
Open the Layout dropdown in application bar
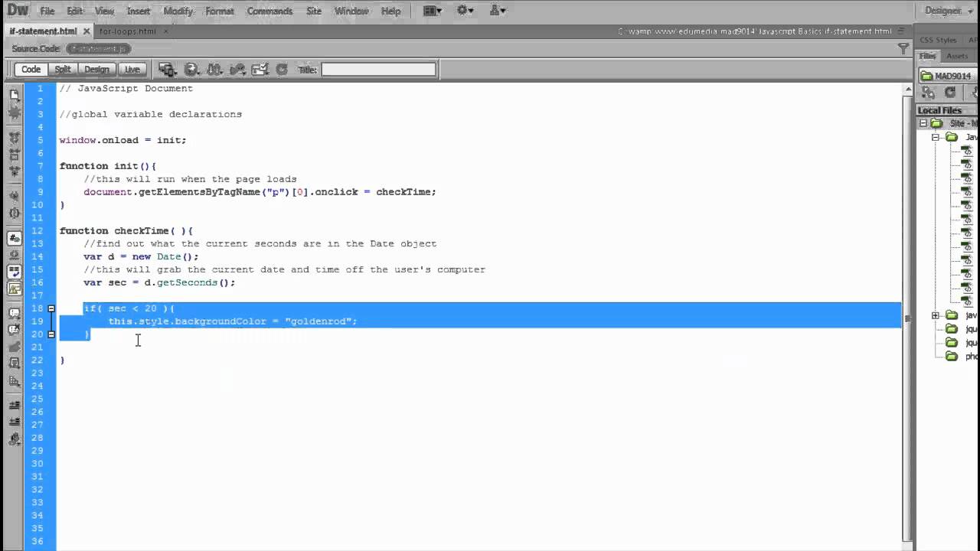(433, 11)
